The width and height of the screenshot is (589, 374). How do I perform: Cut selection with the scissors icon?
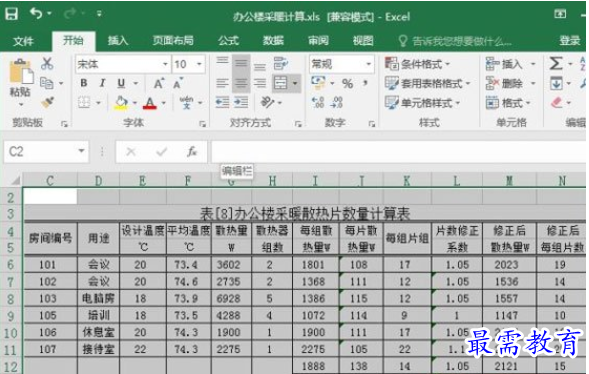click(47, 64)
